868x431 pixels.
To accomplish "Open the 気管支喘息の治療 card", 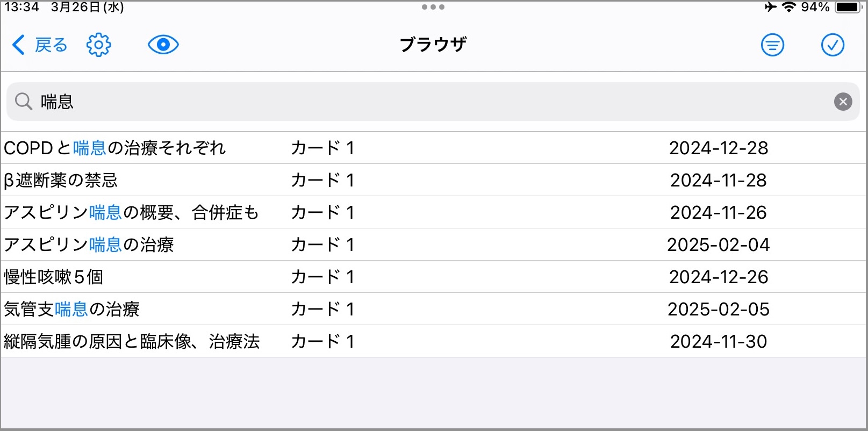I will pyautogui.click(x=433, y=309).
